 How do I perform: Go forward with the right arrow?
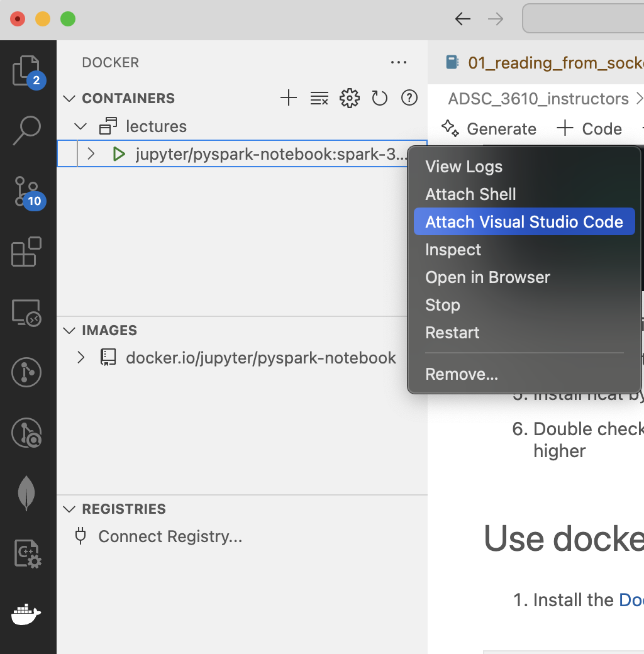[496, 19]
